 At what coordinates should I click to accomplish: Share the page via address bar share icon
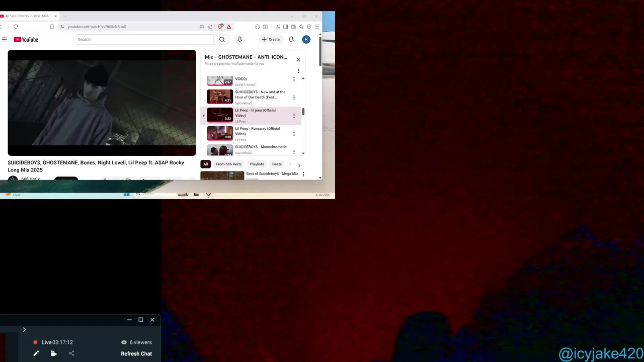(210, 27)
